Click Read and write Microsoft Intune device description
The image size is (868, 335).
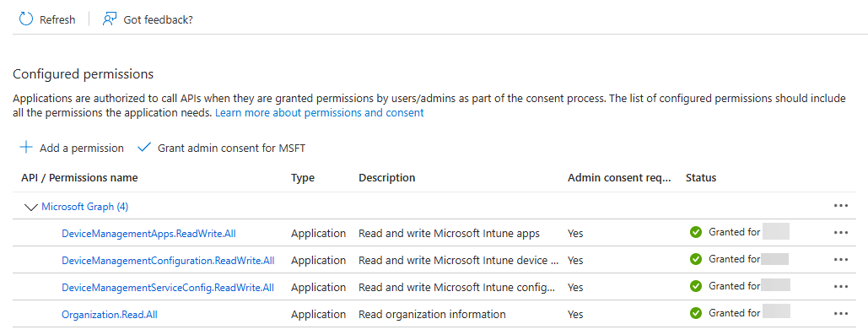point(459,260)
